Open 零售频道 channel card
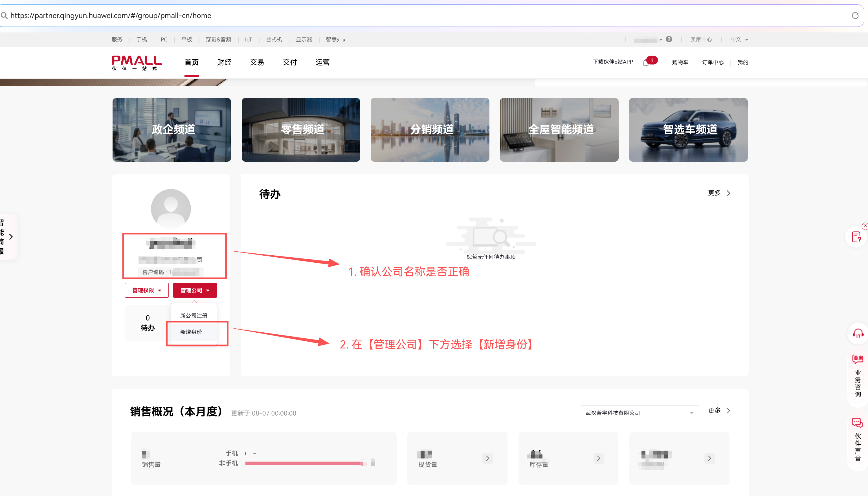Image resolution: width=868 pixels, height=496 pixels. coord(301,130)
